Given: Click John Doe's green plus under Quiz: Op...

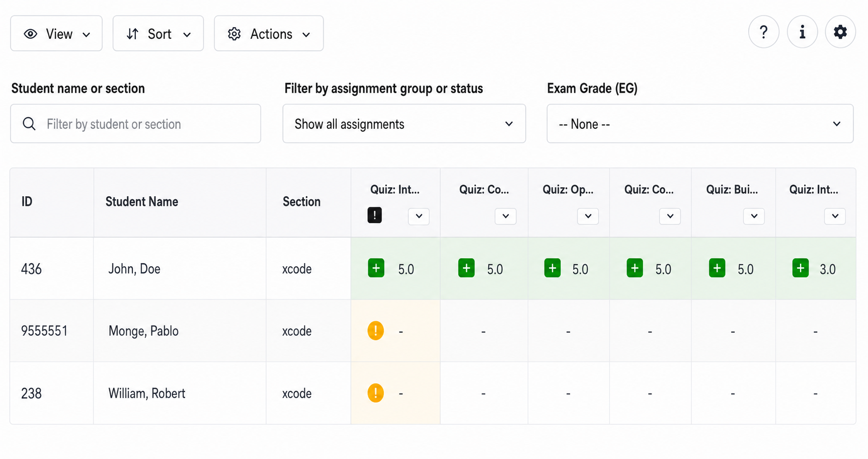Looking at the screenshot, I should click(x=553, y=268).
